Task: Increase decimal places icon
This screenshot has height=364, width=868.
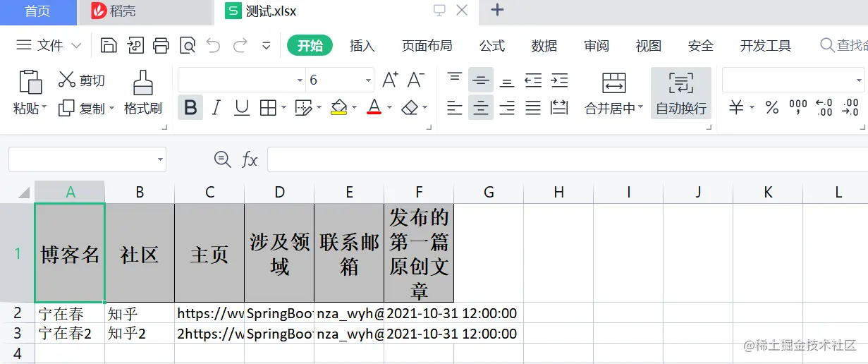Action: (x=824, y=108)
